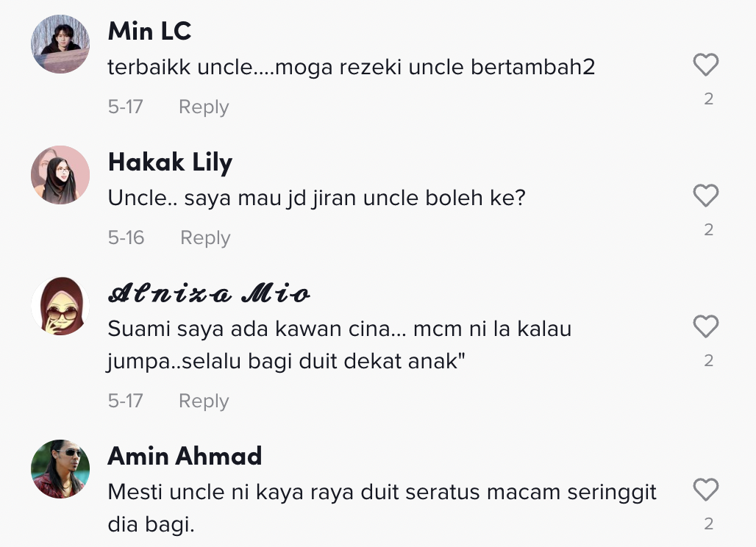Click comment 'Suami saya ada kawan cina'

click(339, 345)
